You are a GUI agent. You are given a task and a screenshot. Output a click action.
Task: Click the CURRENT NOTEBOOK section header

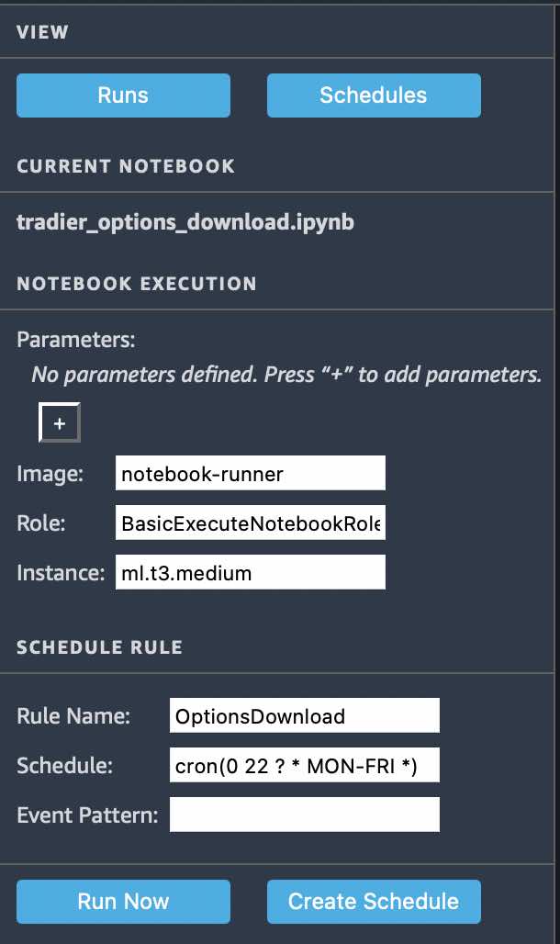[125, 166]
